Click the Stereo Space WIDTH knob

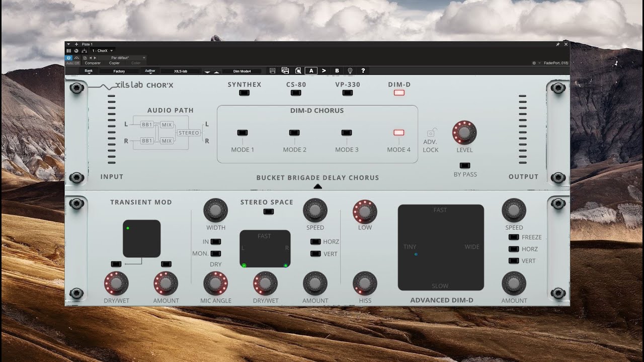point(215,210)
